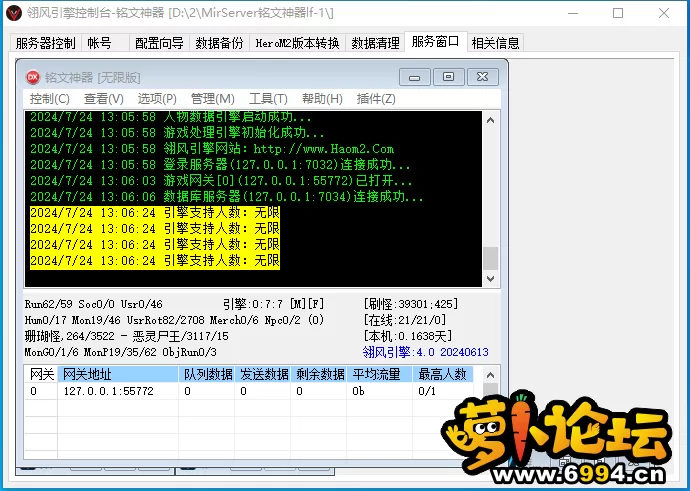Maximize the 翎风引擎控制台 main window
This screenshot has height=491, width=690.
coord(618,13)
